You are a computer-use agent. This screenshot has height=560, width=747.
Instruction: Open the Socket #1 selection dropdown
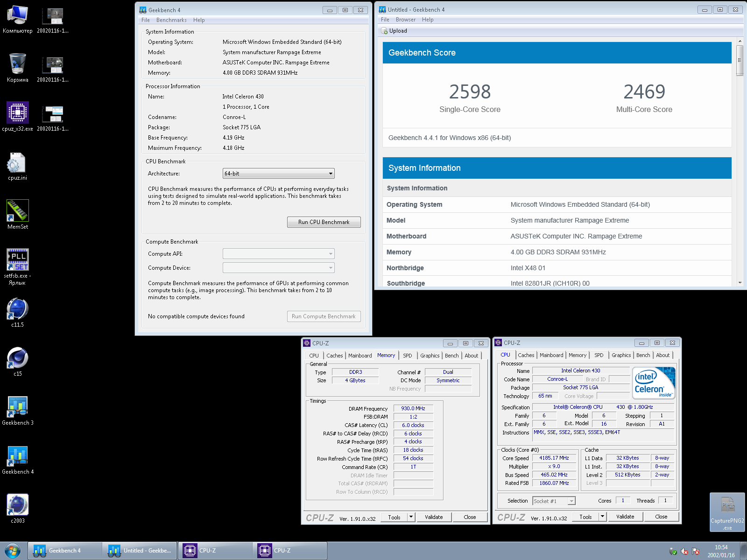(x=554, y=501)
